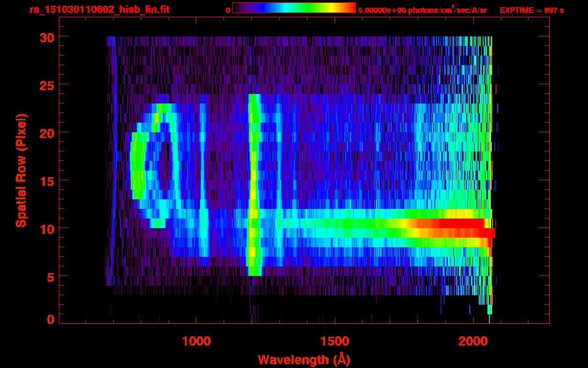Viewport: 588px width, 368px height.
Task: Click the EXPTIME = 897 s label
Action: click(531, 10)
